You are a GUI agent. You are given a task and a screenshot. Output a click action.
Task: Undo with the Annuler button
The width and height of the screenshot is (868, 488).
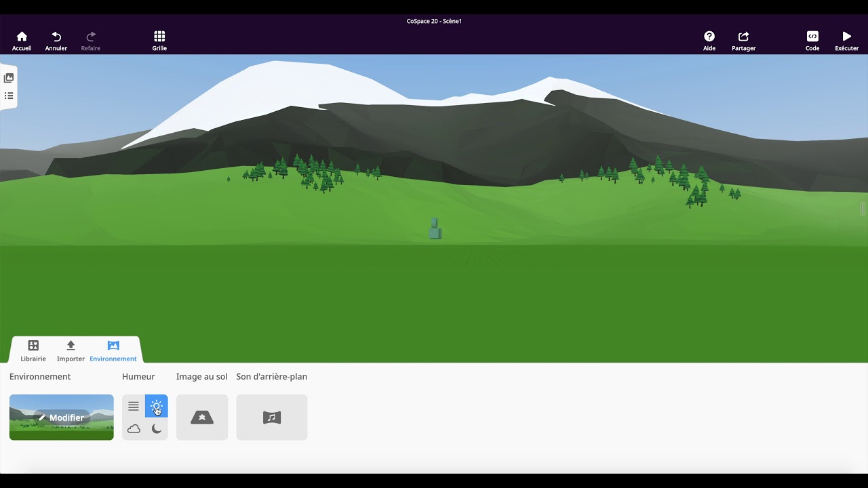coord(56,41)
